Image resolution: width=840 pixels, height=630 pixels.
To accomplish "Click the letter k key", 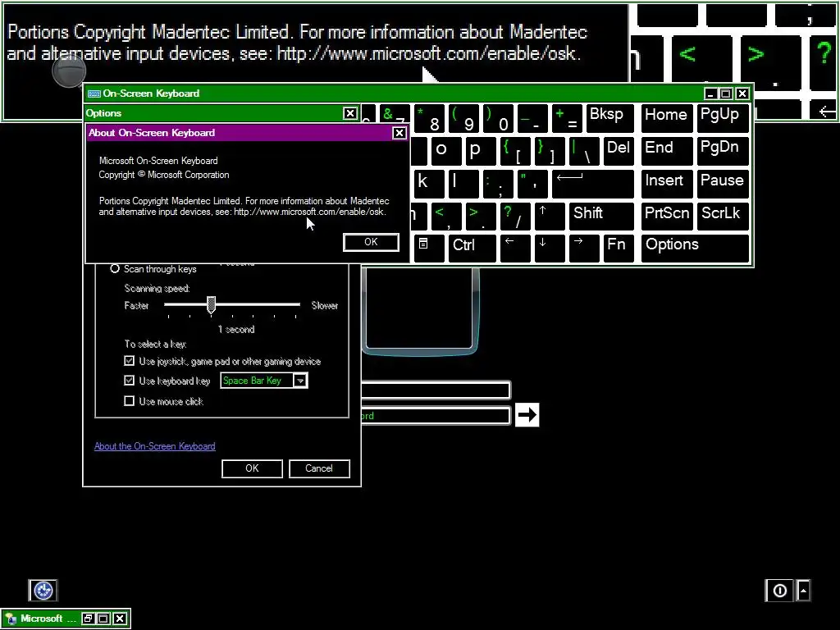I will tap(429, 184).
